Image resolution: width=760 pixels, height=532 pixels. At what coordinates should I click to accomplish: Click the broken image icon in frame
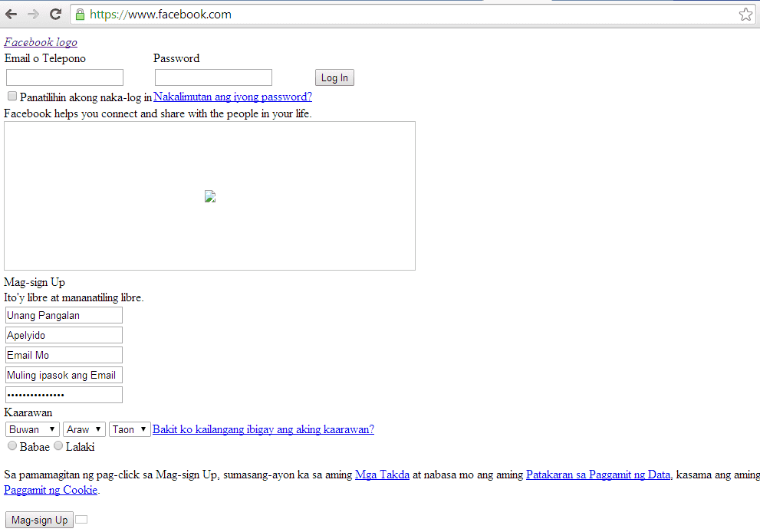(210, 196)
